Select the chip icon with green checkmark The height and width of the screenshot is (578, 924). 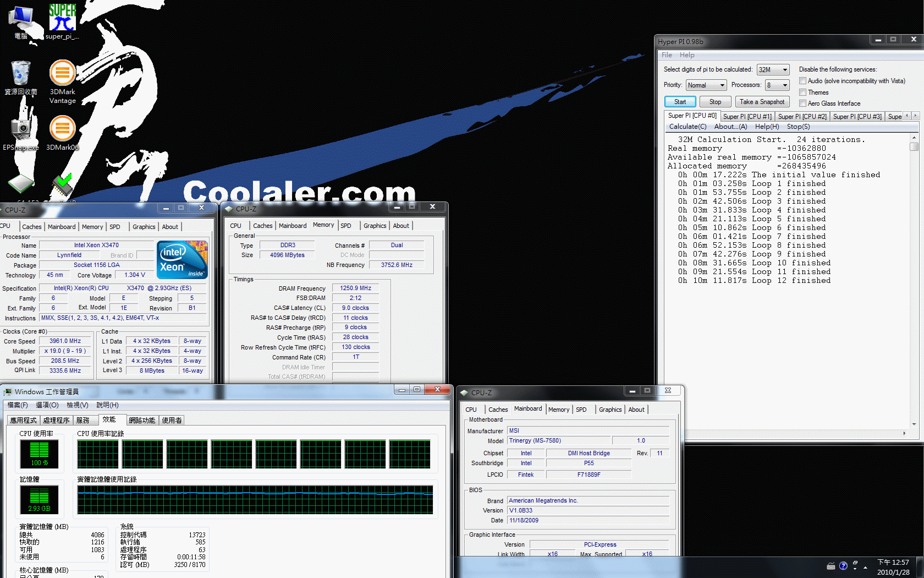point(63,185)
